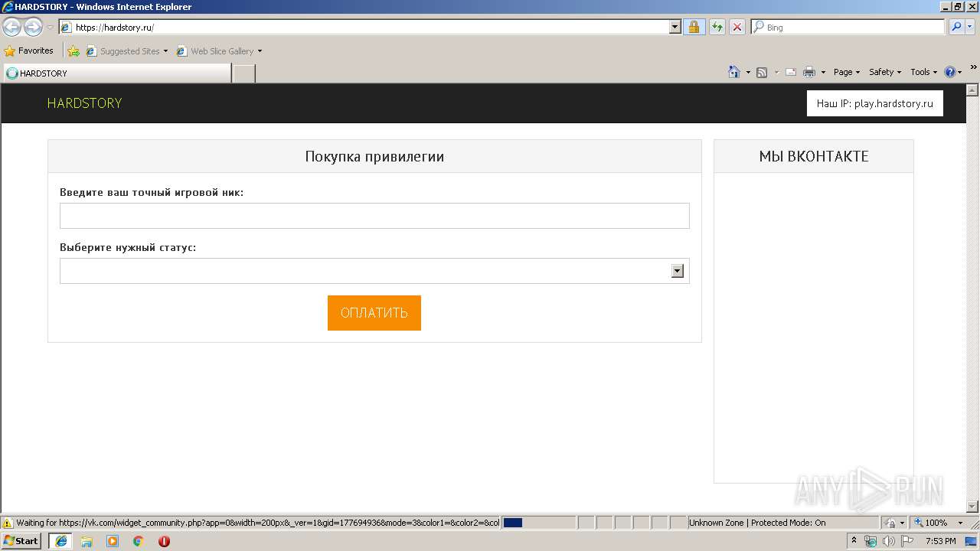This screenshot has width=980, height=551.
Task: Click the volume speaker tray icon
Action: point(889,541)
